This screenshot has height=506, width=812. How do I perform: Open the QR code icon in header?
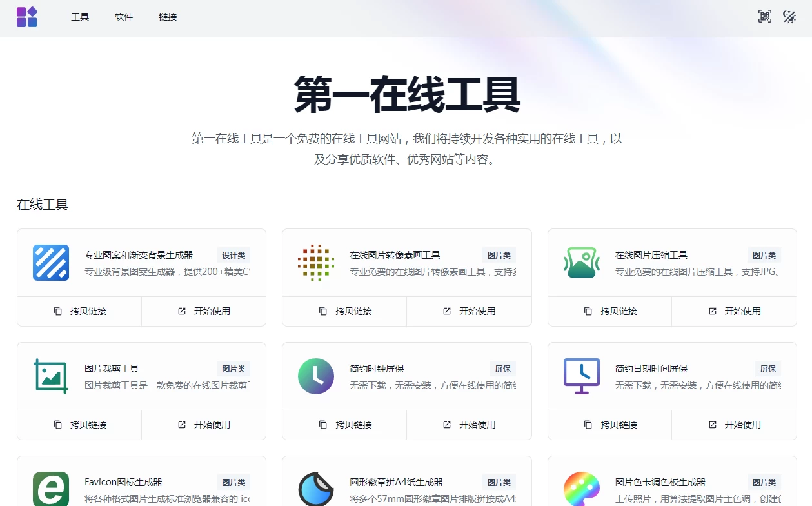[765, 17]
